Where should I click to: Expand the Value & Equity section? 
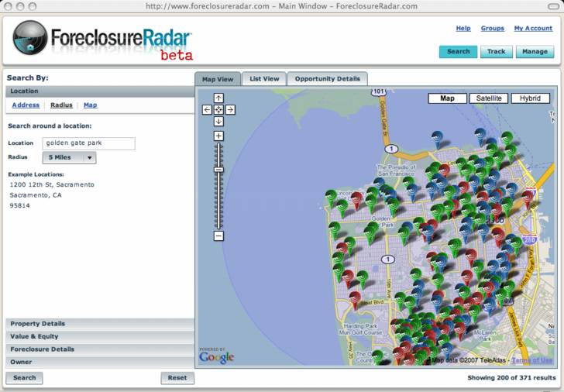coord(98,336)
